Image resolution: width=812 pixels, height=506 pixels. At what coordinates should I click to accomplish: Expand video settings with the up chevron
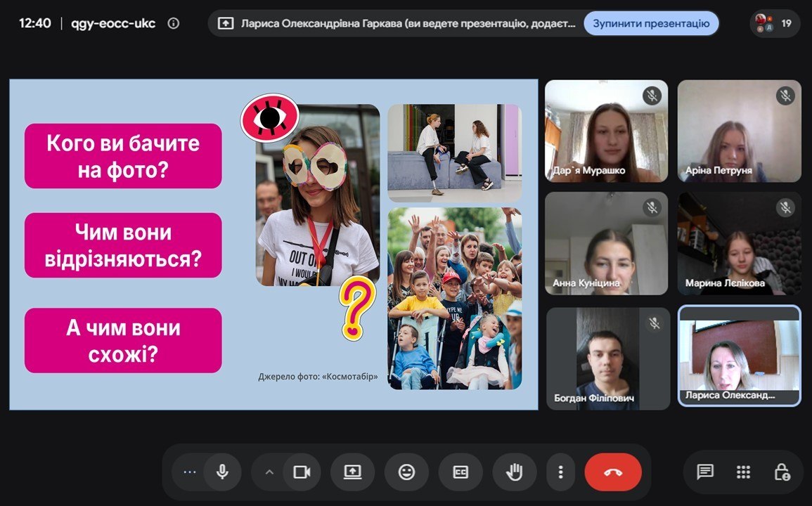(x=269, y=472)
